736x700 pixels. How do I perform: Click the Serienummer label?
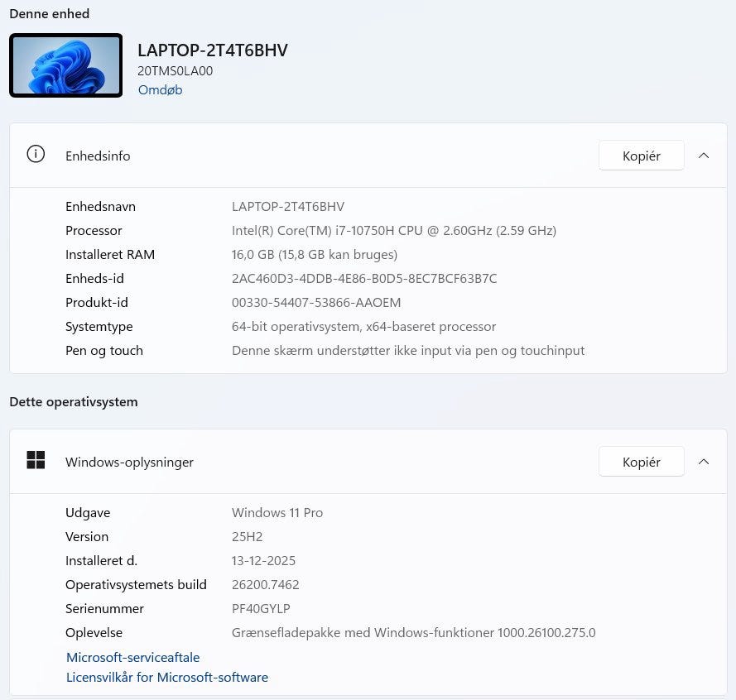[x=104, y=608]
